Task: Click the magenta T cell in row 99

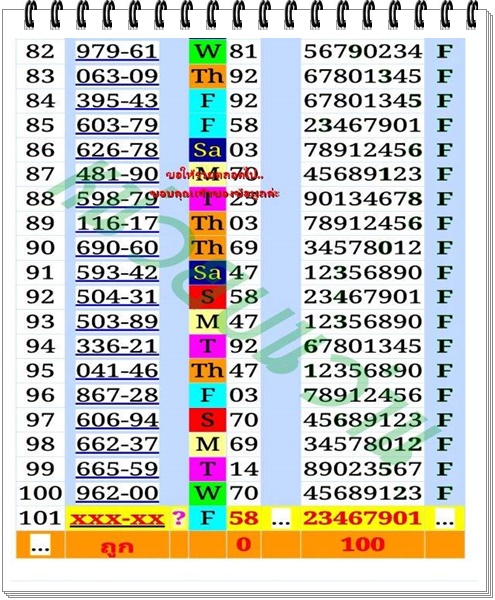Action: point(207,469)
